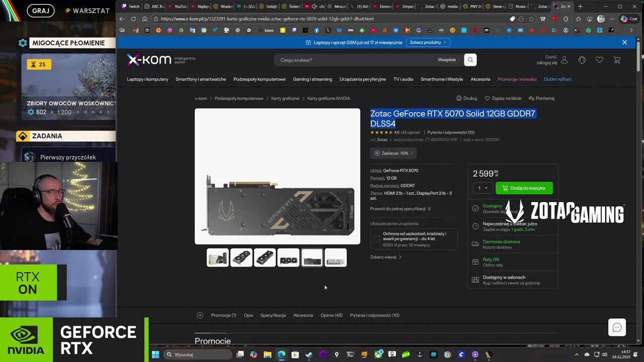Open Gaming i streaming menu

coord(312,79)
